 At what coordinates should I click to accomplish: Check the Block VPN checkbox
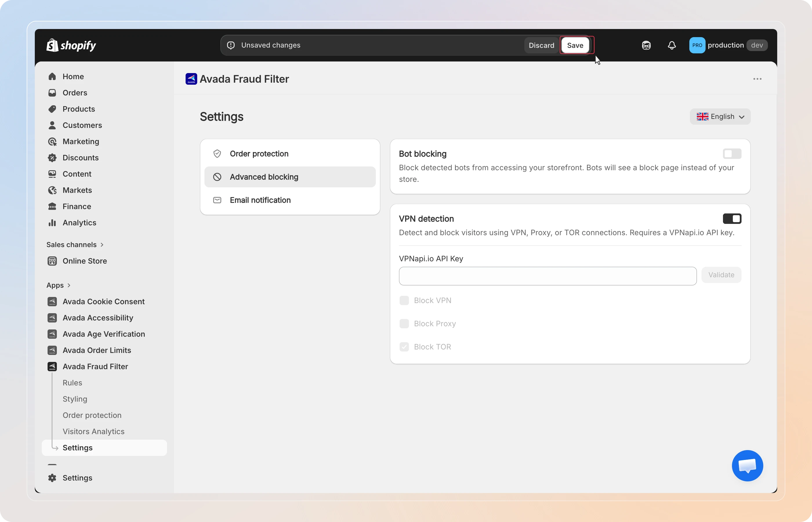click(404, 301)
